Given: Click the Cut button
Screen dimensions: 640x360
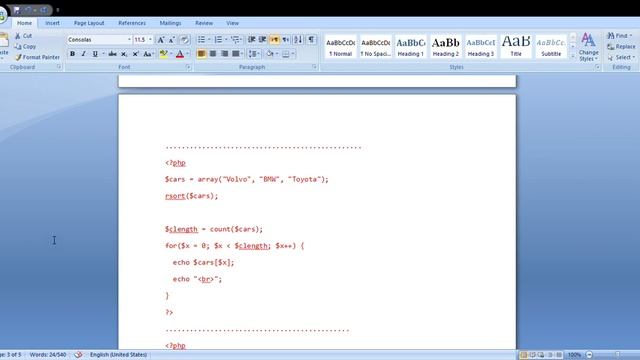Looking at the screenshot, I should (23, 36).
